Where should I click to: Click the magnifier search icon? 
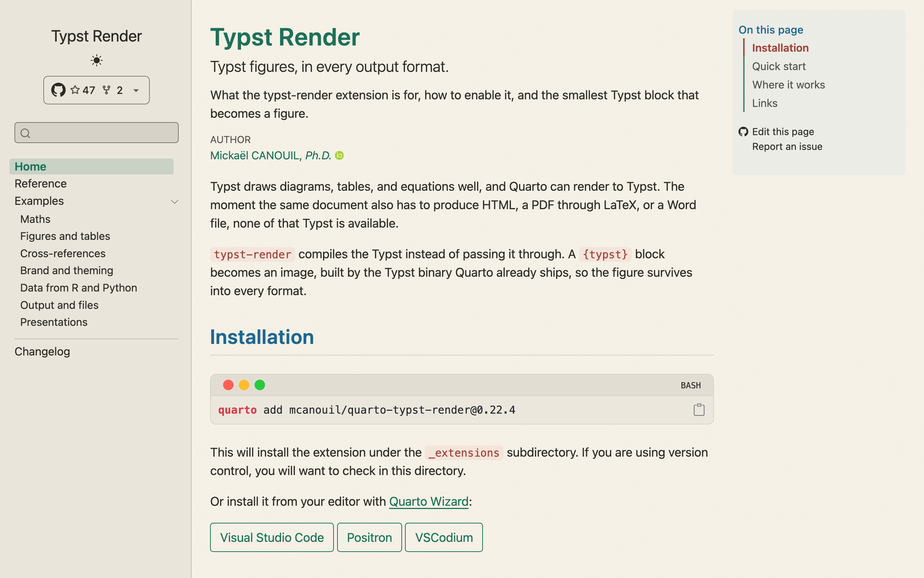[x=25, y=133]
